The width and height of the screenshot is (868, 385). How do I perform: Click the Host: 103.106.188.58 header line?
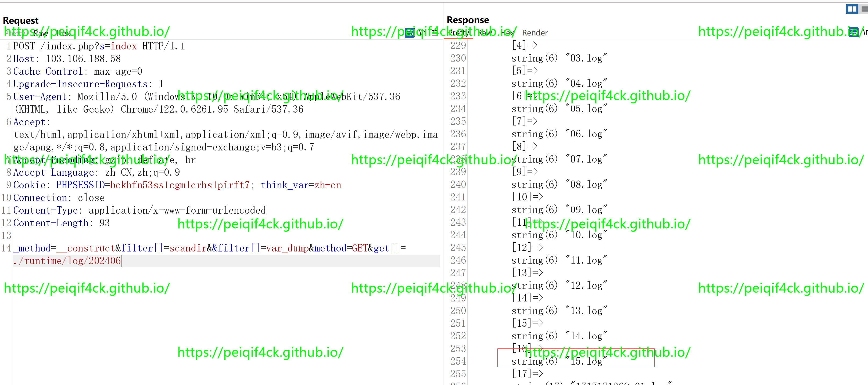(67, 59)
